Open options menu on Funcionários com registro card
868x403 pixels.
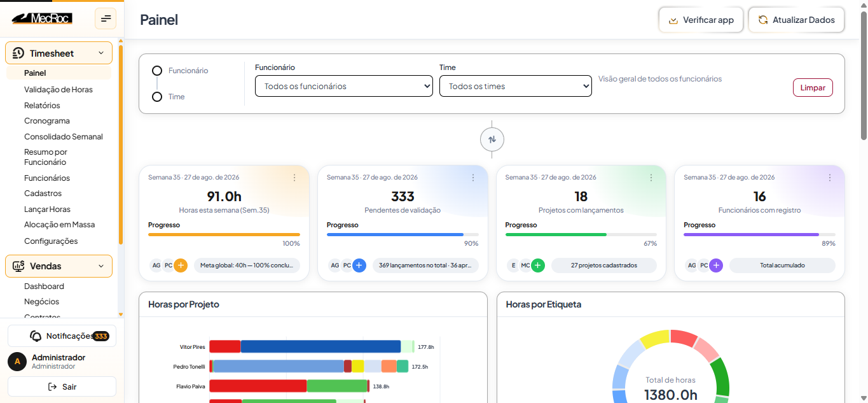(x=830, y=178)
